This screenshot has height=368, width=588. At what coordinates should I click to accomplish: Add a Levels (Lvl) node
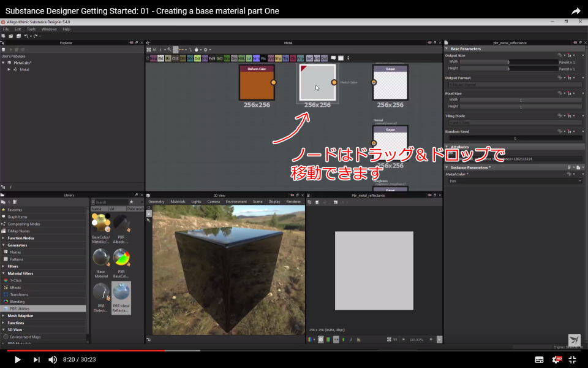coord(249,58)
